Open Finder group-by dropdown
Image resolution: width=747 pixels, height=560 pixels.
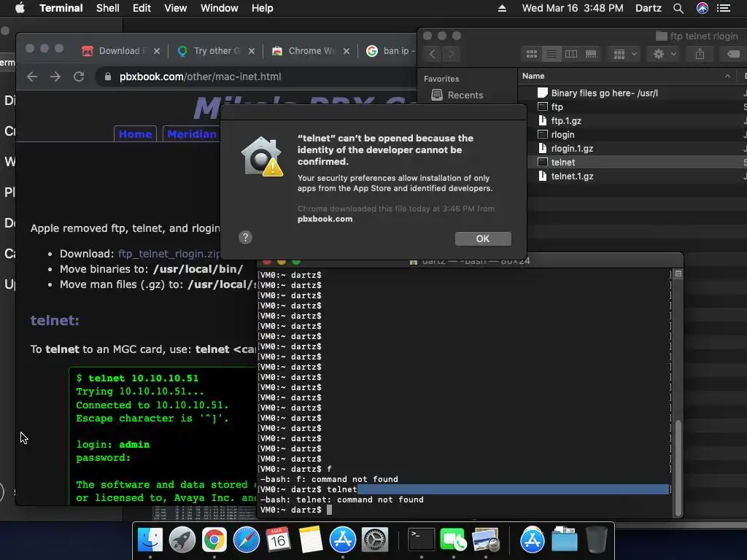pyautogui.click(x=624, y=54)
